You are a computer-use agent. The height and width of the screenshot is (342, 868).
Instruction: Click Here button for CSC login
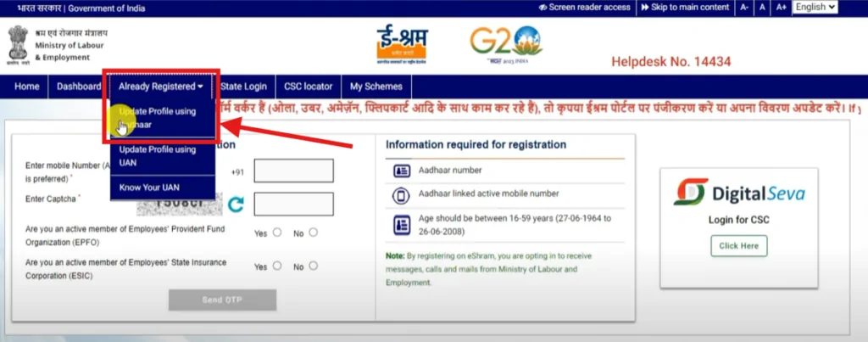[x=739, y=246]
